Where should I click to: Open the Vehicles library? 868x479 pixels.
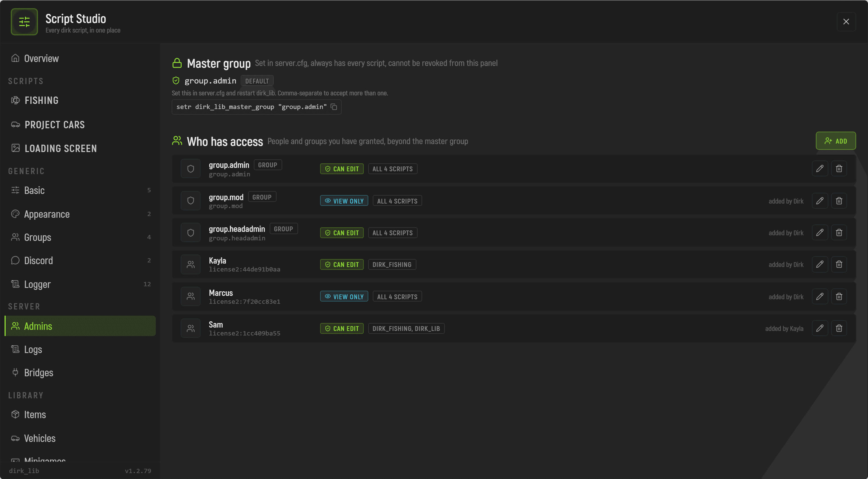[80, 439]
